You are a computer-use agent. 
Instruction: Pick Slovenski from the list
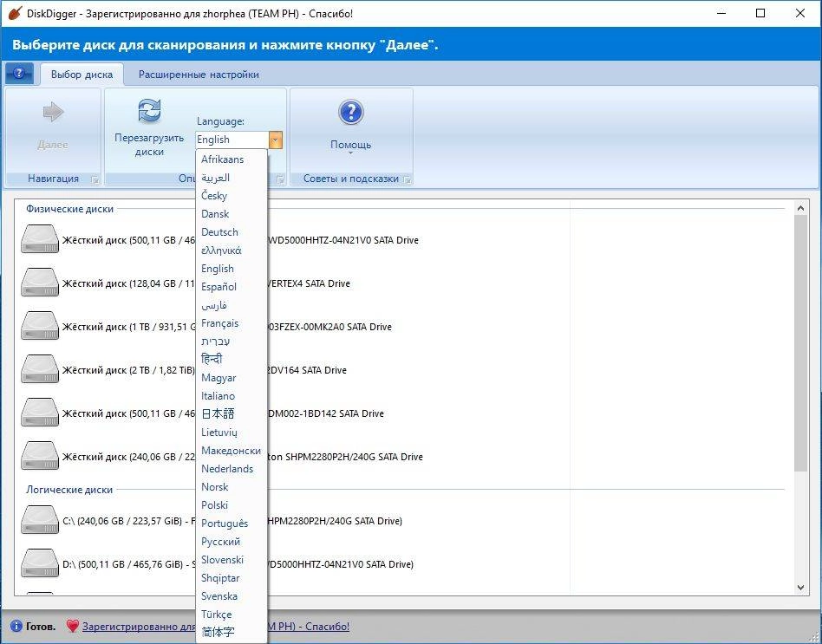pyautogui.click(x=232, y=560)
